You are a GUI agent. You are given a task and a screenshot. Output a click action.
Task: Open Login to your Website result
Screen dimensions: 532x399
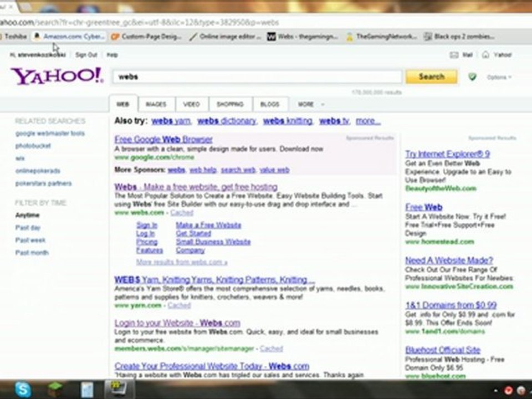click(x=177, y=323)
